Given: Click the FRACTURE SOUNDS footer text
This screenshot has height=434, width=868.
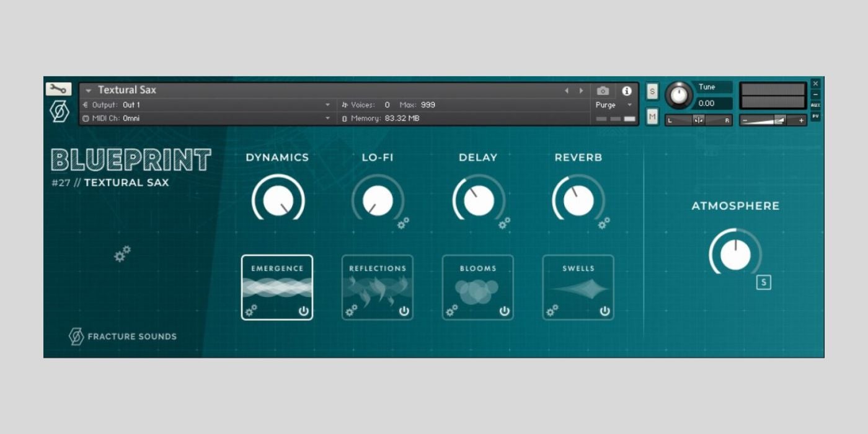Looking at the screenshot, I should pos(132,337).
